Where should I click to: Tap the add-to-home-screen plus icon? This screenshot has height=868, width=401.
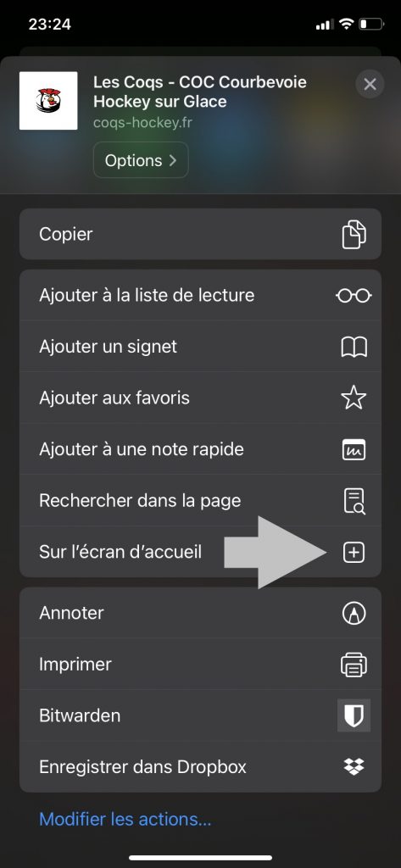(x=354, y=553)
